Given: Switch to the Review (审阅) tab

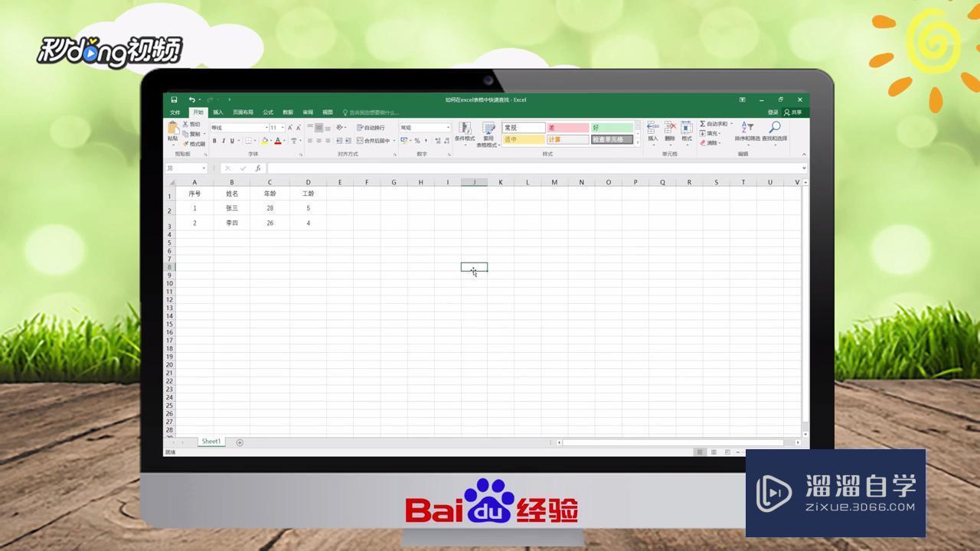Looking at the screenshot, I should (x=308, y=112).
